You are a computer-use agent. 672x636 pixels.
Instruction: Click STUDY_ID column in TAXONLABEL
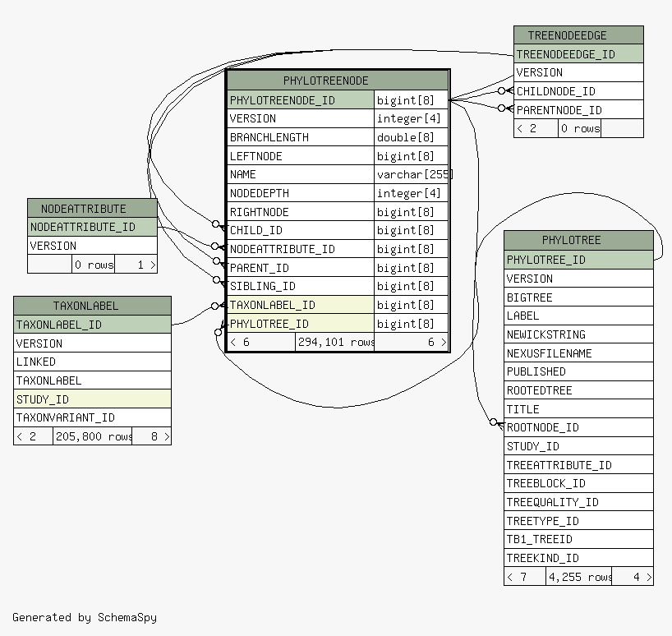(x=92, y=399)
